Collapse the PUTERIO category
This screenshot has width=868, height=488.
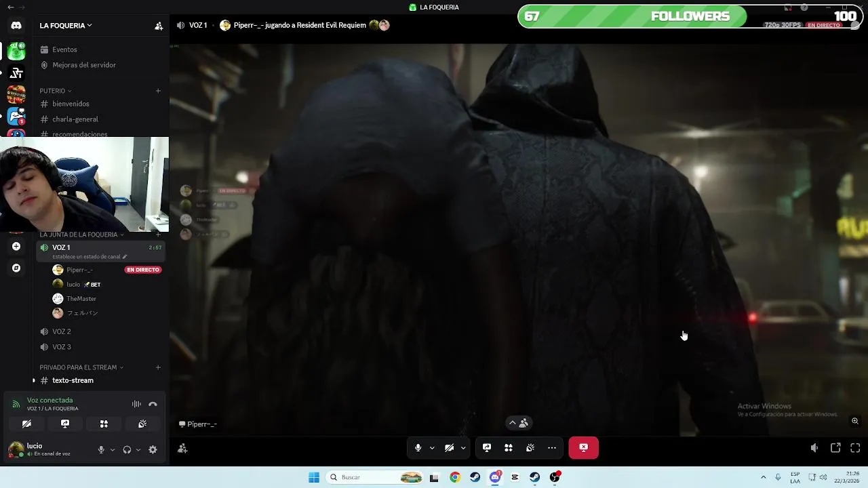(56, 91)
